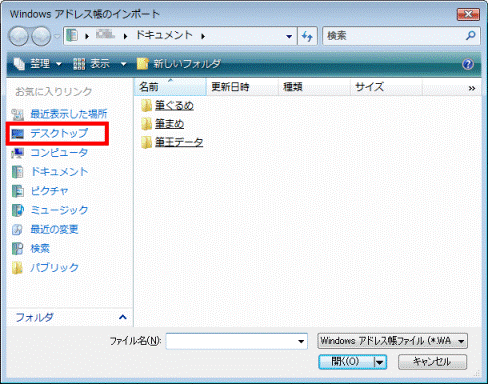Open the Windows アドレス帳ファイル type dropdown
This screenshot has width=488, height=384.
click(392, 341)
